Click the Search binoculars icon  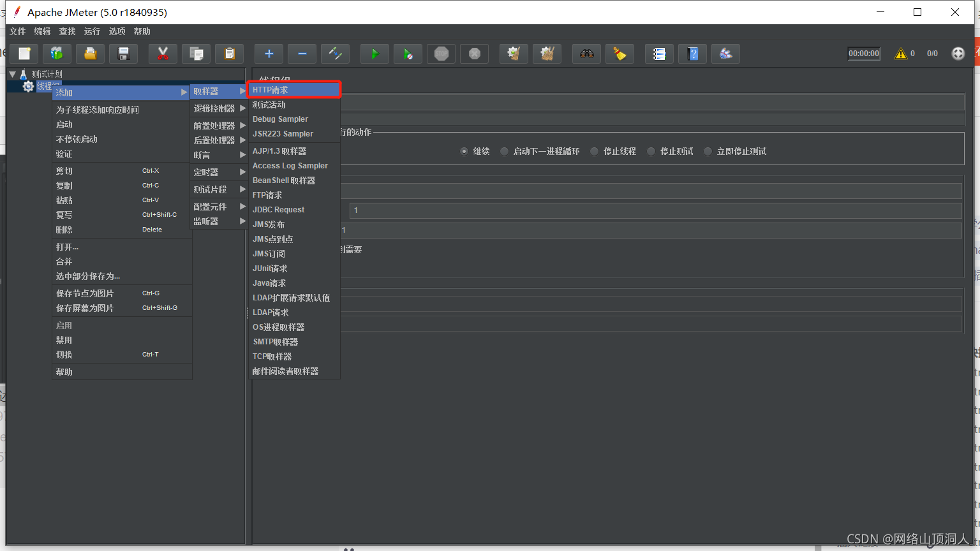coord(587,54)
